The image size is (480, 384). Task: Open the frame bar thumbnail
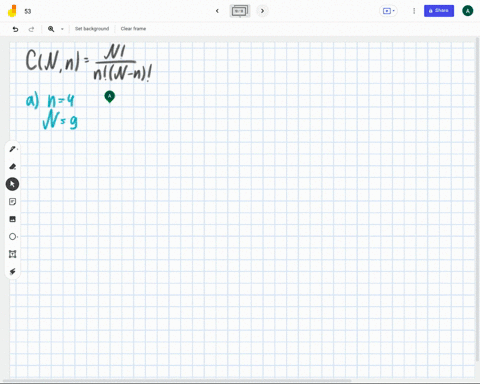tap(240, 11)
